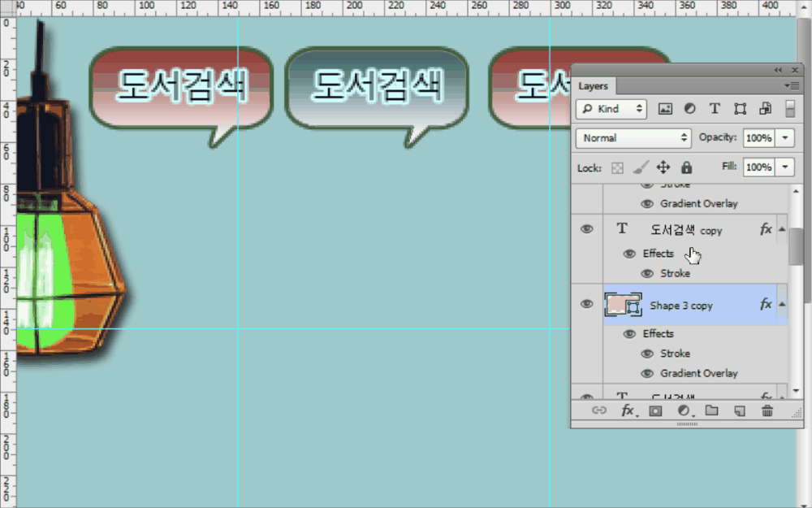Collapse effects of Shape 3 copy layer
The height and width of the screenshot is (508, 812).
(x=782, y=304)
